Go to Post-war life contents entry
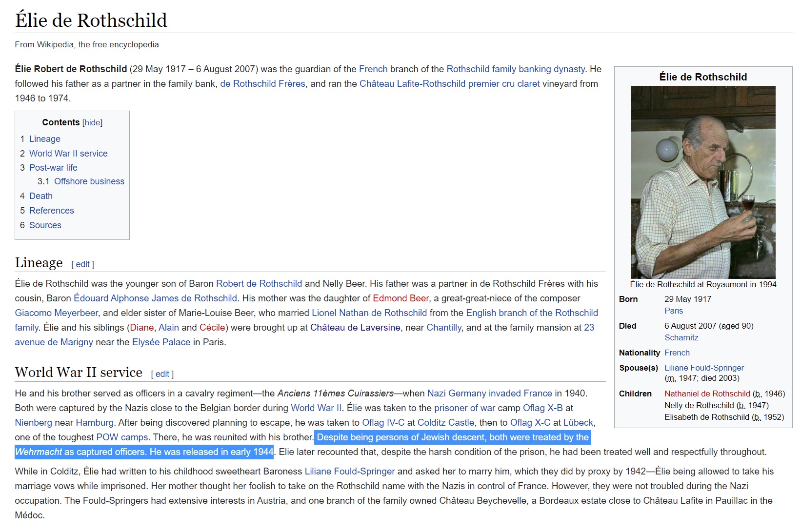This screenshot has width=801, height=532. (x=53, y=168)
